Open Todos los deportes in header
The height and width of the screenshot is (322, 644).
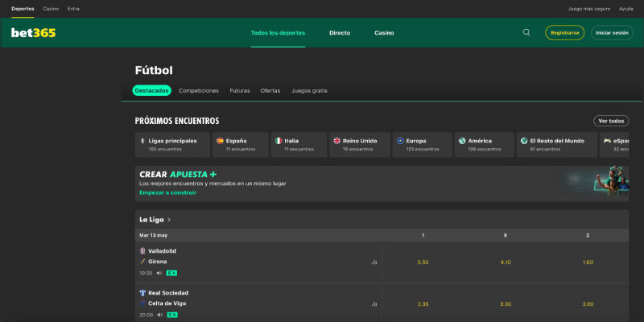[278, 33]
